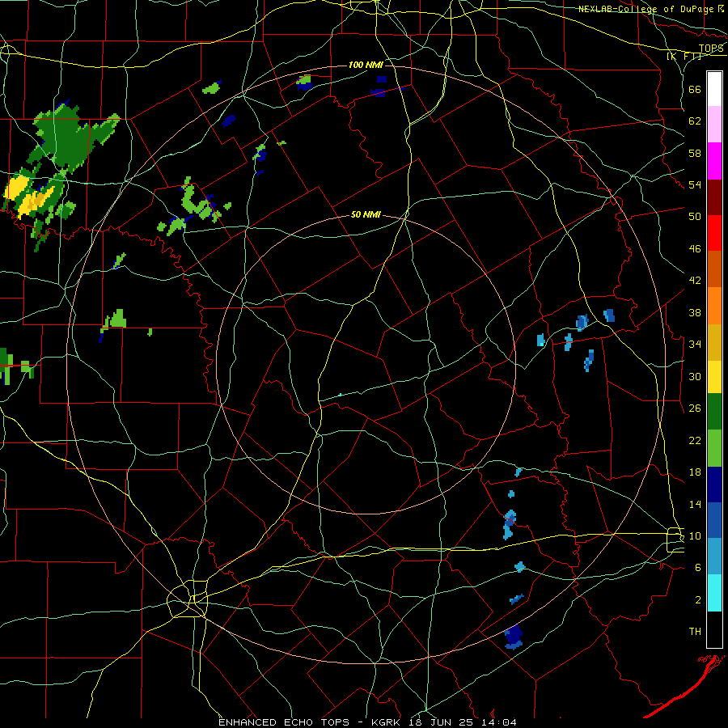This screenshot has width=728, height=728.
Task: Click the "KGRK" radar site identifier
Action: tap(387, 722)
